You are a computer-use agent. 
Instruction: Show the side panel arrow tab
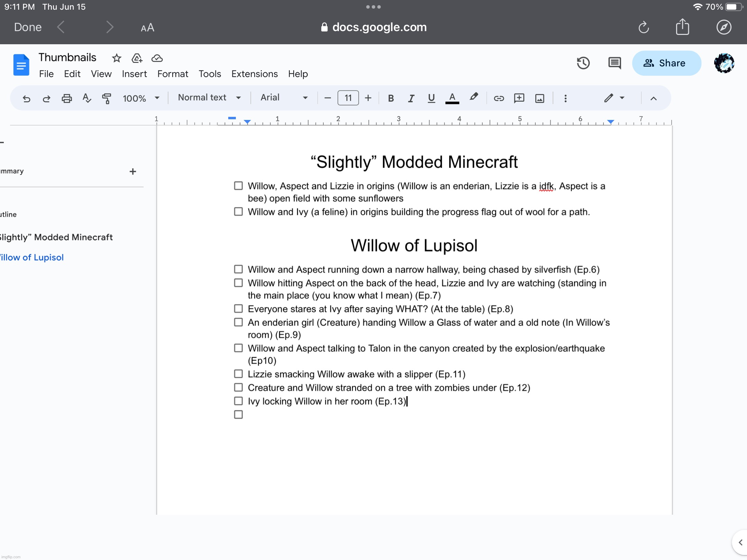click(x=740, y=542)
